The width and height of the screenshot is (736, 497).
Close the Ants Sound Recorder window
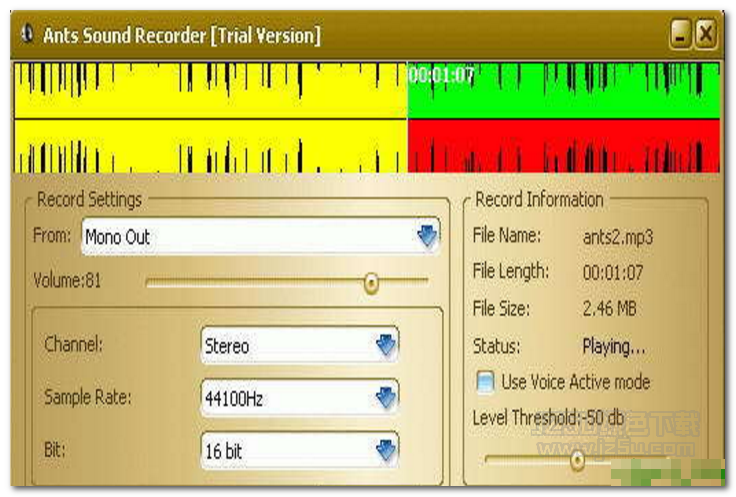[x=705, y=34]
